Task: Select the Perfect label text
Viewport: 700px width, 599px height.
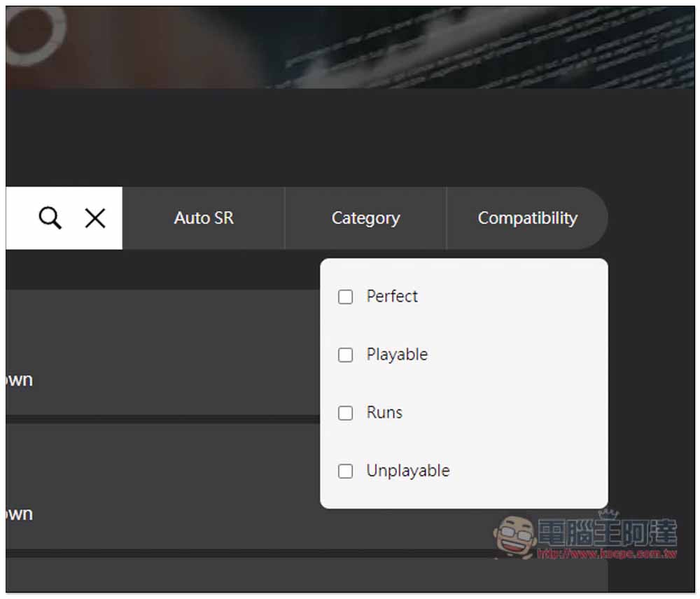Action: pos(392,297)
